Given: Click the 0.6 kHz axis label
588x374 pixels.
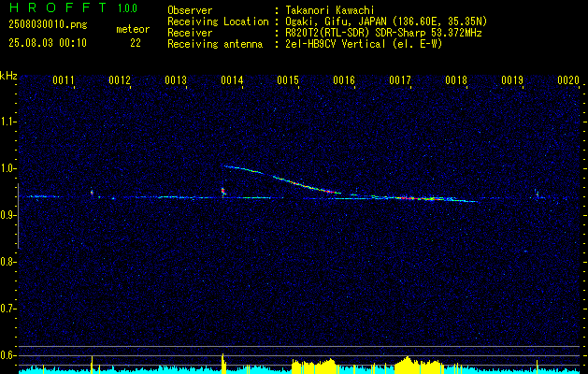Looking at the screenshot, I should (8, 355).
